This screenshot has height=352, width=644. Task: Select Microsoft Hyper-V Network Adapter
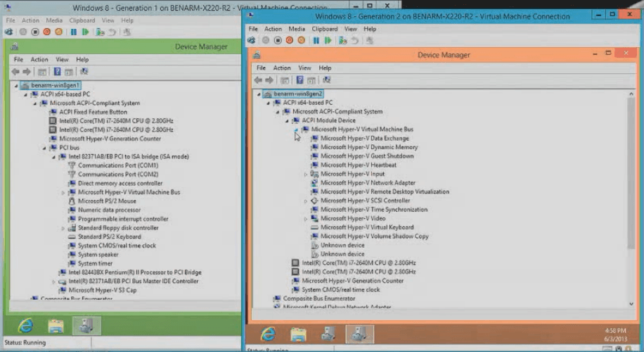click(368, 182)
